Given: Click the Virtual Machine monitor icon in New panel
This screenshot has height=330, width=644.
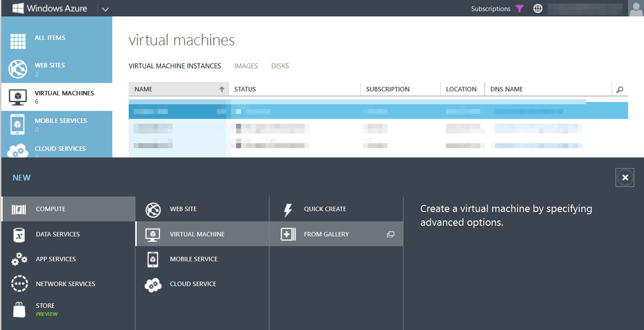Looking at the screenshot, I should pos(153,235).
